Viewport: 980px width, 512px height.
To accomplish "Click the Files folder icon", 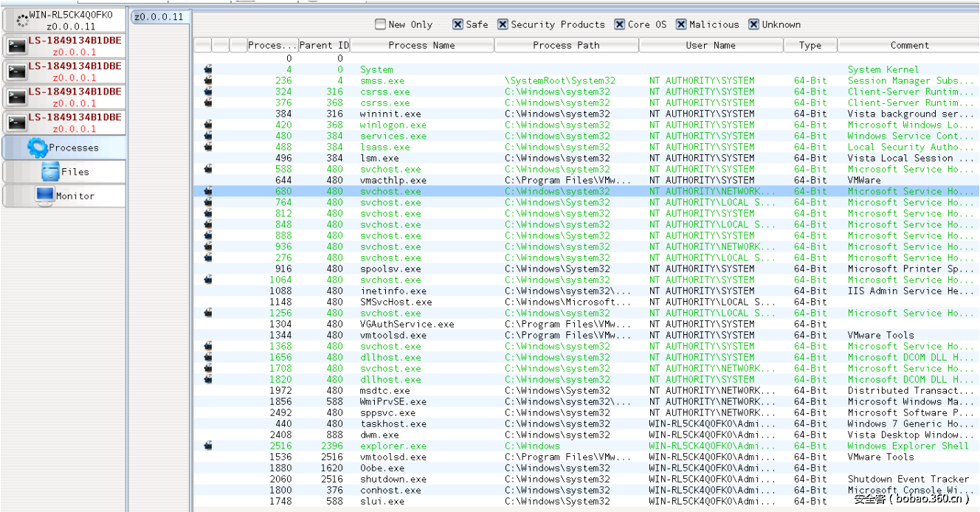I will coord(50,172).
